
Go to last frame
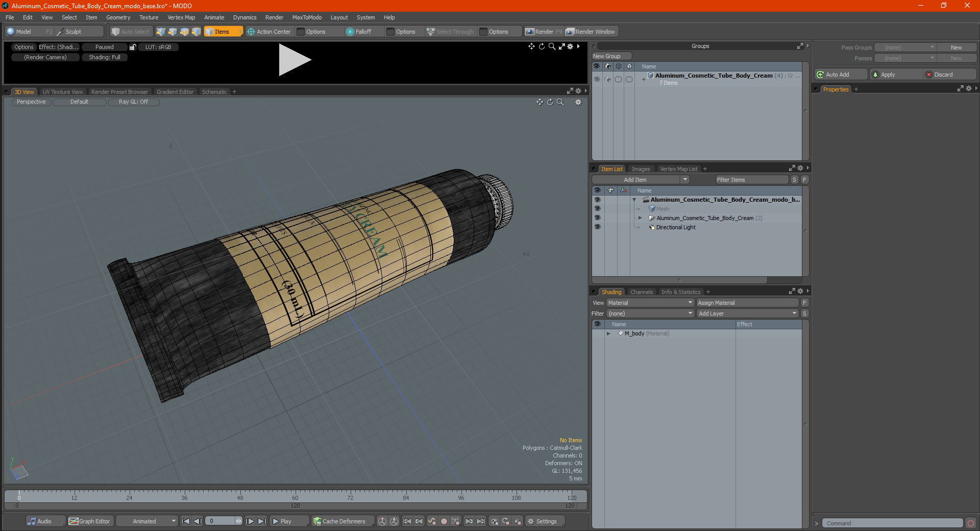pyautogui.click(x=262, y=521)
